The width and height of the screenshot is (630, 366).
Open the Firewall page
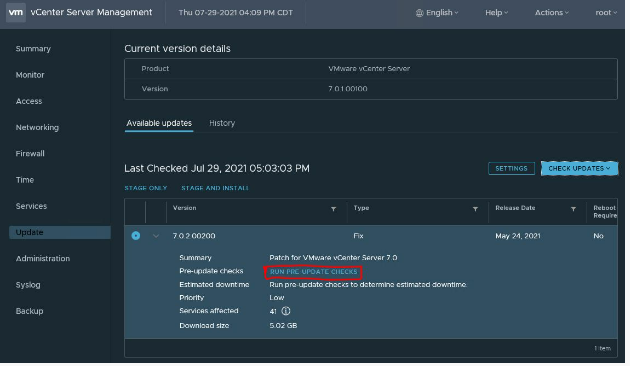point(30,154)
